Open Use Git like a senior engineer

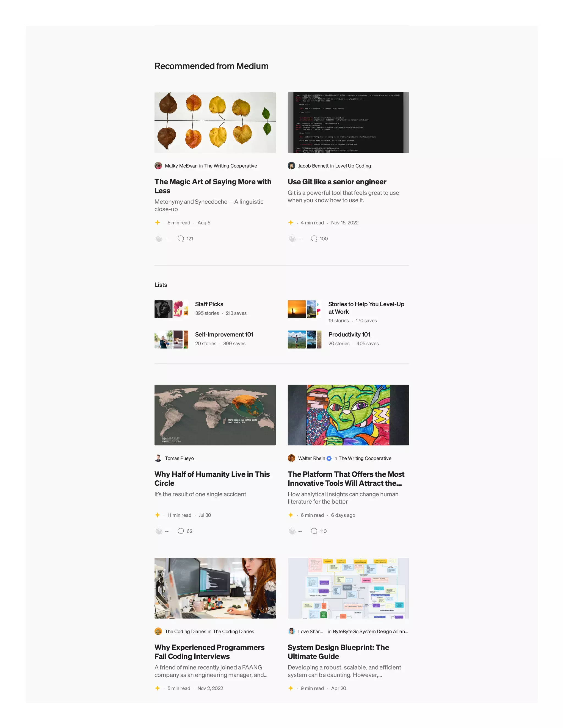click(337, 182)
